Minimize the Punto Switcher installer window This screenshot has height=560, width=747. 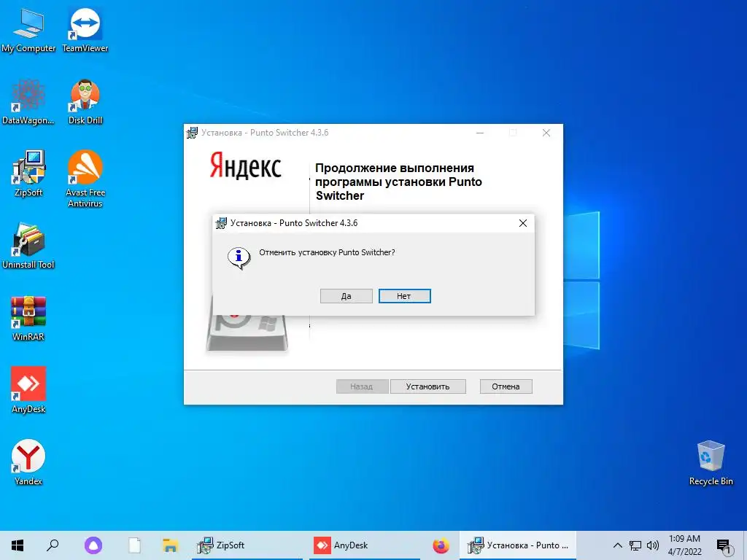tap(480, 133)
